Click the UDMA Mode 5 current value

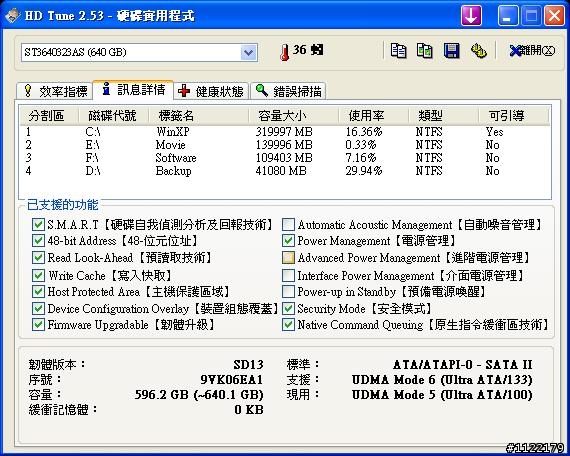442,395
